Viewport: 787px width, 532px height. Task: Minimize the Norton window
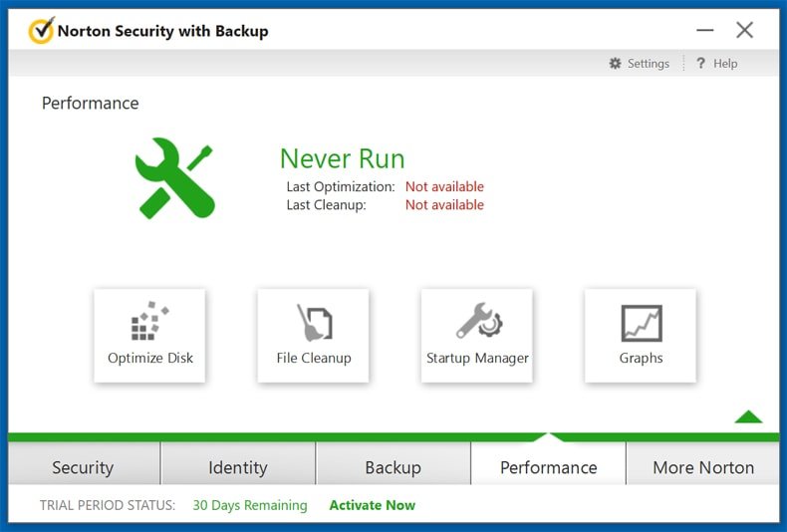[704, 30]
